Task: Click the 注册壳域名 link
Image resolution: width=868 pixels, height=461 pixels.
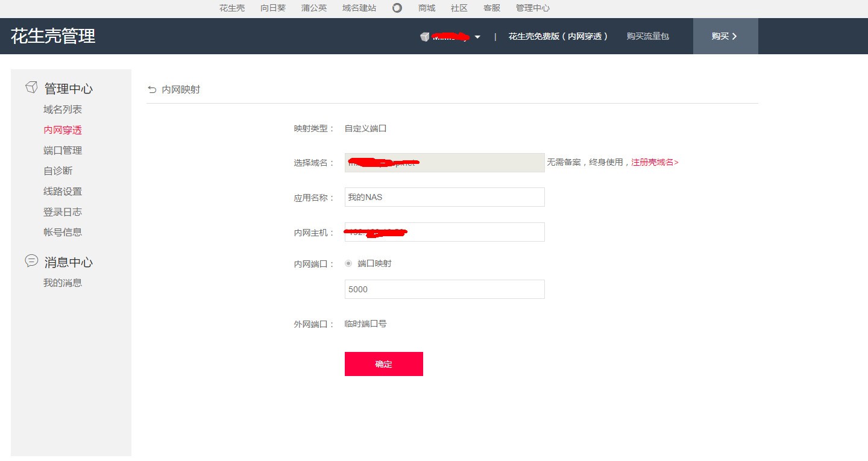Action: tap(653, 162)
